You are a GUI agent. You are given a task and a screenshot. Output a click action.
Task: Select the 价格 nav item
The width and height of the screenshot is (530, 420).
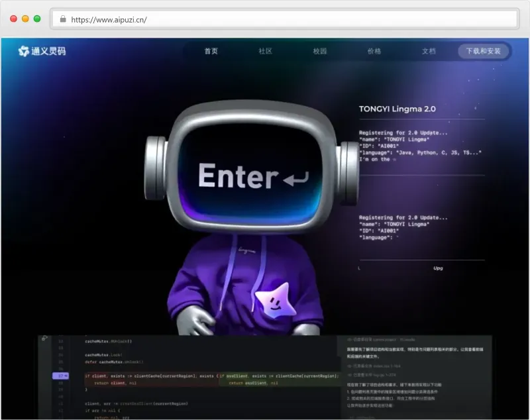[x=374, y=51]
